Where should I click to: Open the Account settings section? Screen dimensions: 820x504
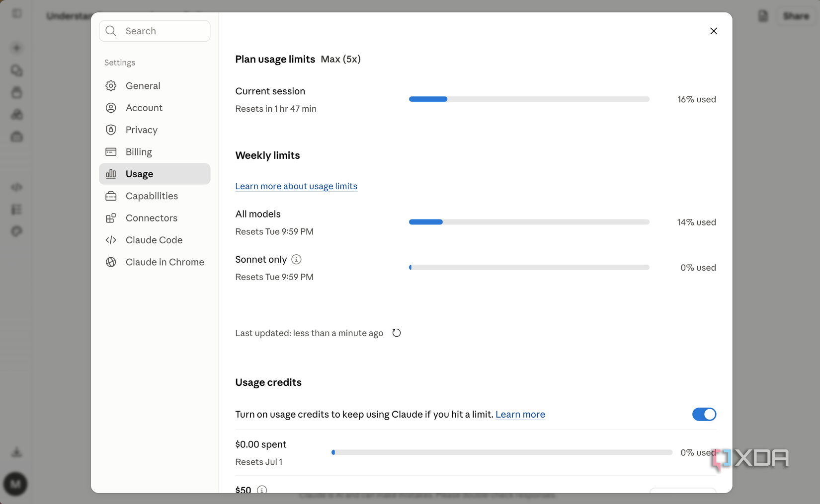(155, 108)
